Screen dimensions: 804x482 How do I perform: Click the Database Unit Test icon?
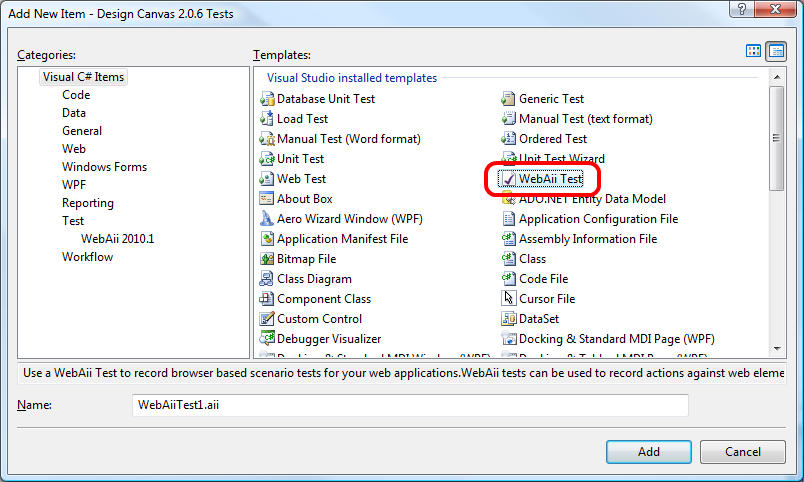pyautogui.click(x=267, y=99)
